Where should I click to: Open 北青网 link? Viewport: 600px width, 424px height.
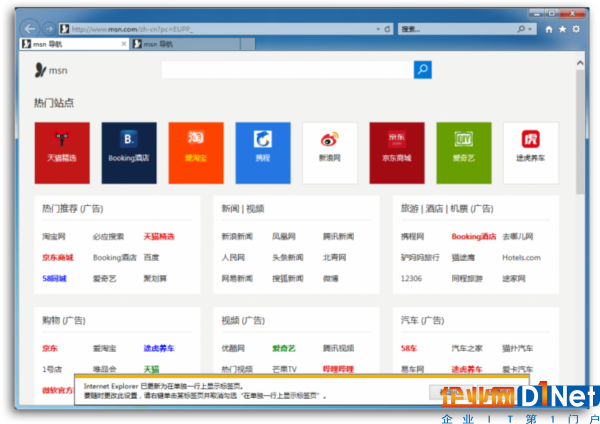pos(334,258)
